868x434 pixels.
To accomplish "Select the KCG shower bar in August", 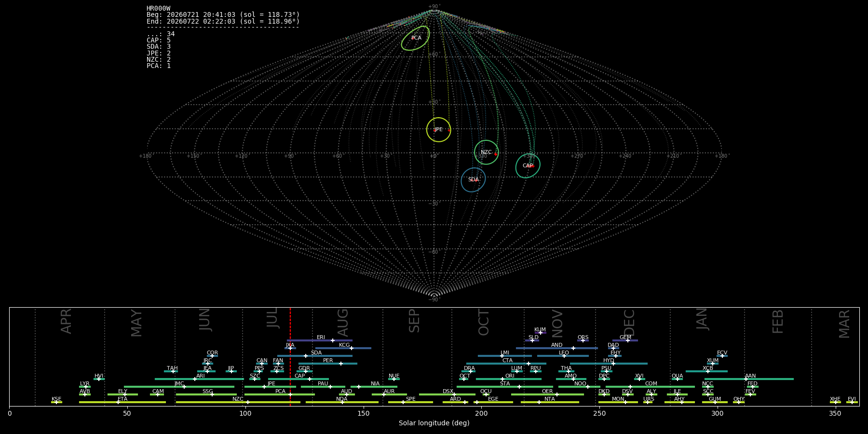I will 343,348.
